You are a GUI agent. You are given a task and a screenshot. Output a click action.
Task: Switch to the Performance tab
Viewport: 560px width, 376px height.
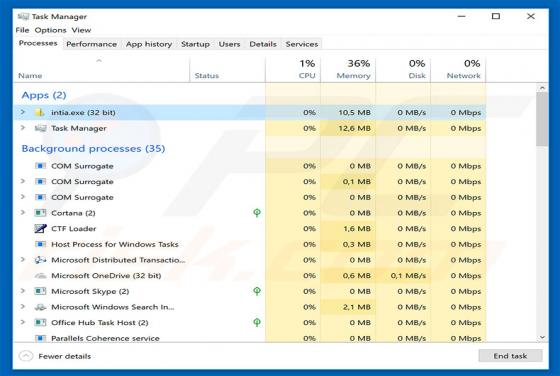coord(91,44)
